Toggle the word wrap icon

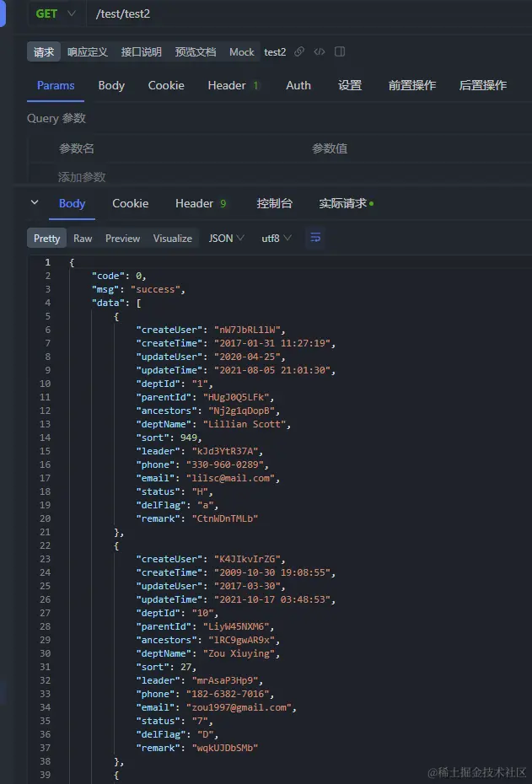315,238
